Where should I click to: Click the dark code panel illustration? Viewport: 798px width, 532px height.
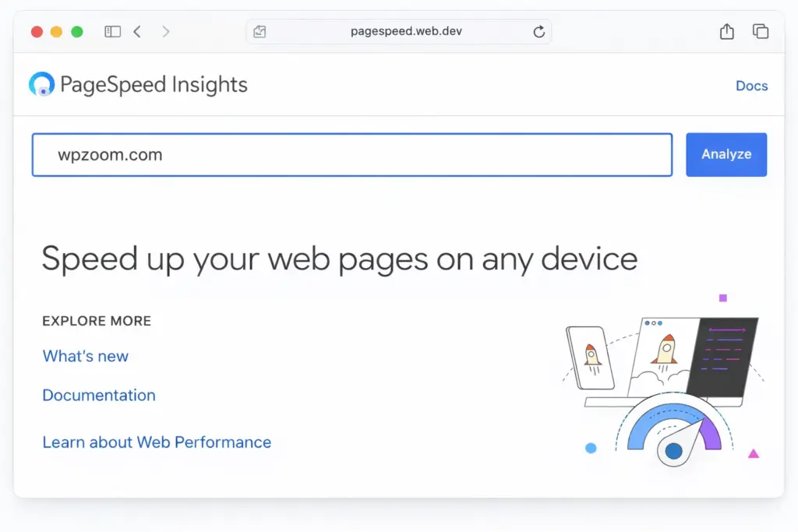(x=726, y=356)
